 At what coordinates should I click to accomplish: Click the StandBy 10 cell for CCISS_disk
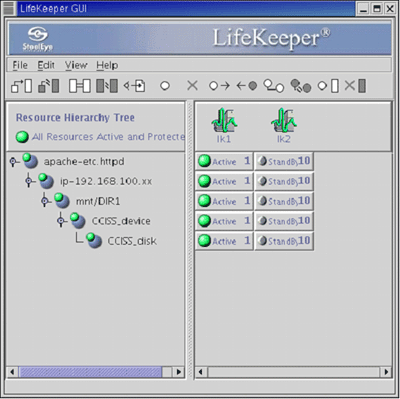click(284, 241)
